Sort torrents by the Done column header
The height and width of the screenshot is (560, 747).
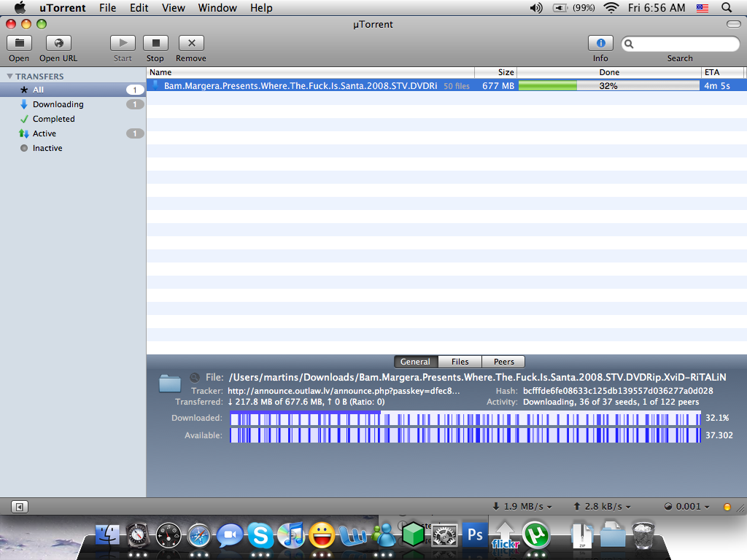click(x=609, y=72)
